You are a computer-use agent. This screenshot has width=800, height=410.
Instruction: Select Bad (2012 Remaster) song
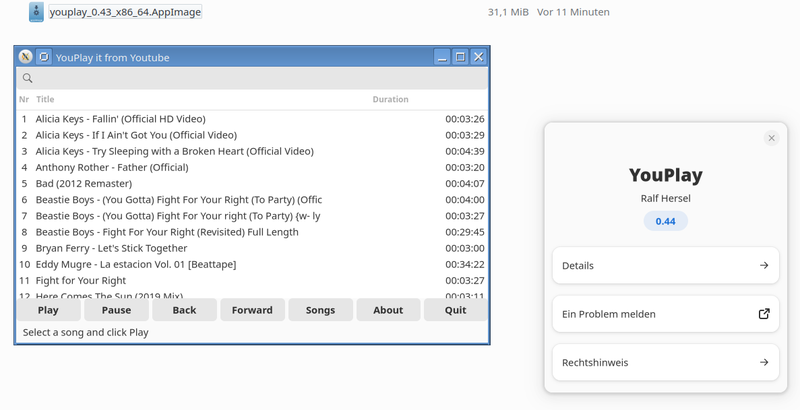pos(252,184)
